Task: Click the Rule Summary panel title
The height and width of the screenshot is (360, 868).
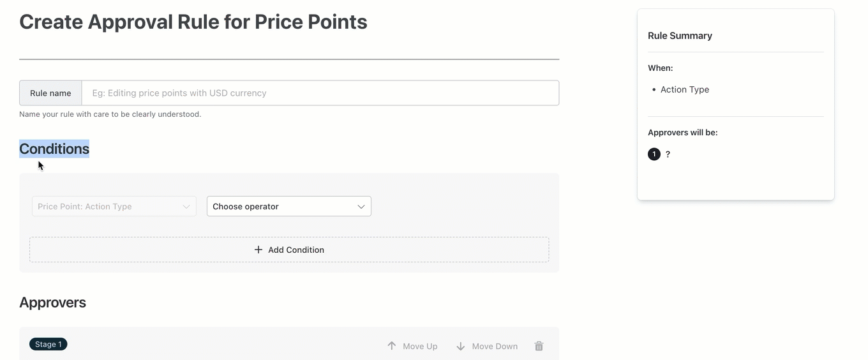Action: click(x=680, y=36)
